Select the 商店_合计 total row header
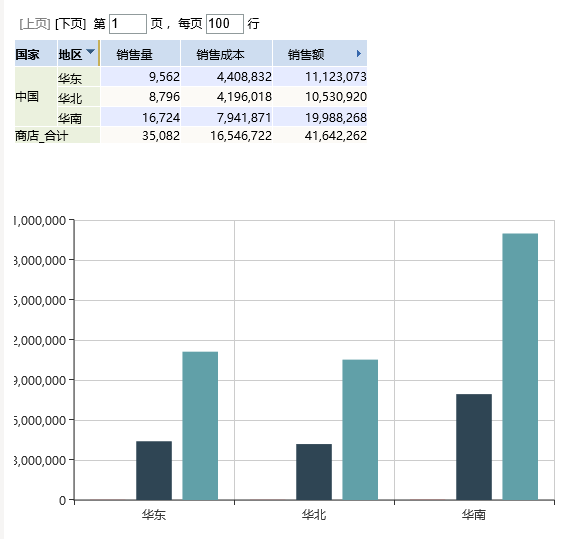Screen dimensions: 588x539 (57, 135)
